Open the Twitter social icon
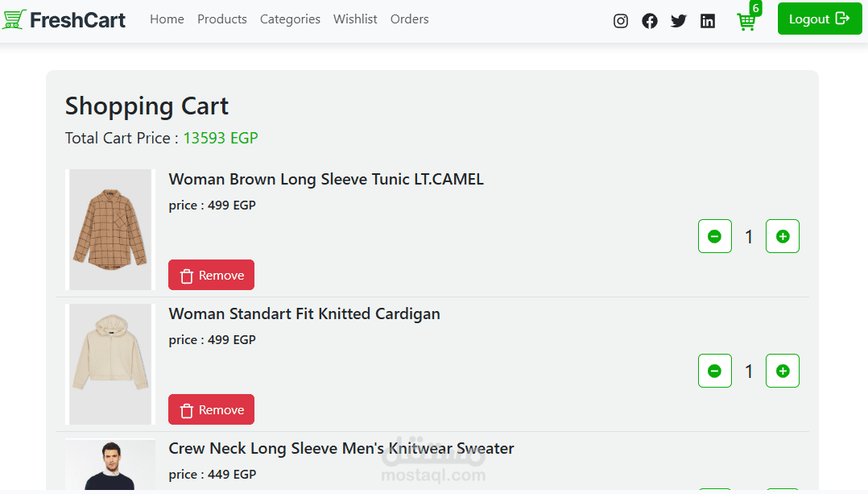This screenshot has width=868, height=494. pos(679,21)
